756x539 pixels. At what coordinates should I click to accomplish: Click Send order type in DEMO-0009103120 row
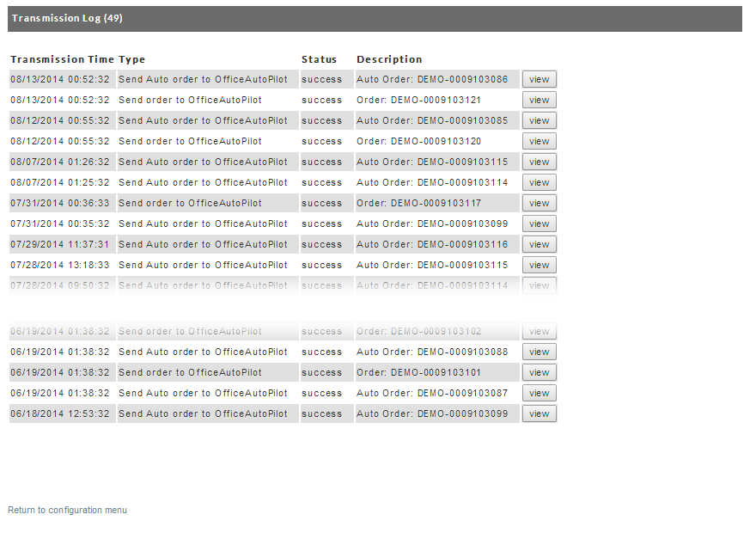click(x=190, y=141)
